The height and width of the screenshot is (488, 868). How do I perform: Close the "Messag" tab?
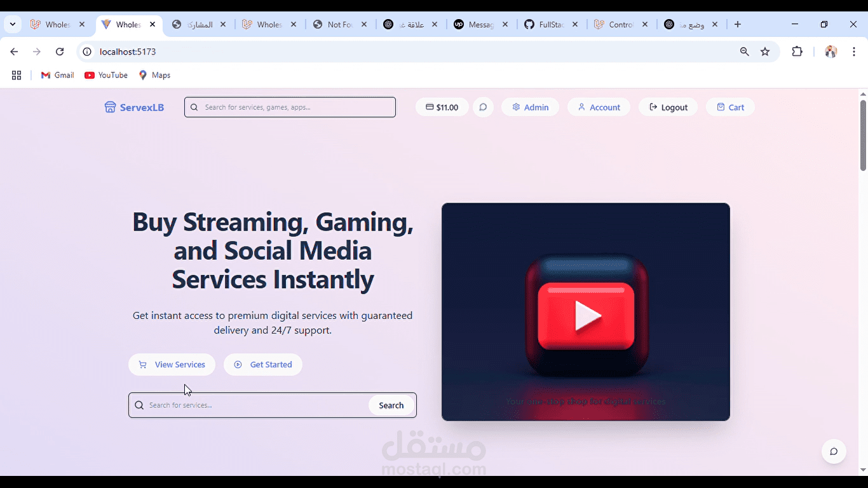tap(505, 25)
